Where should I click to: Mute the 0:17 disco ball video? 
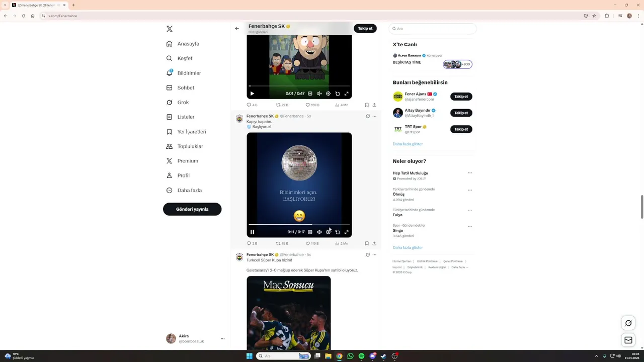[319, 232]
